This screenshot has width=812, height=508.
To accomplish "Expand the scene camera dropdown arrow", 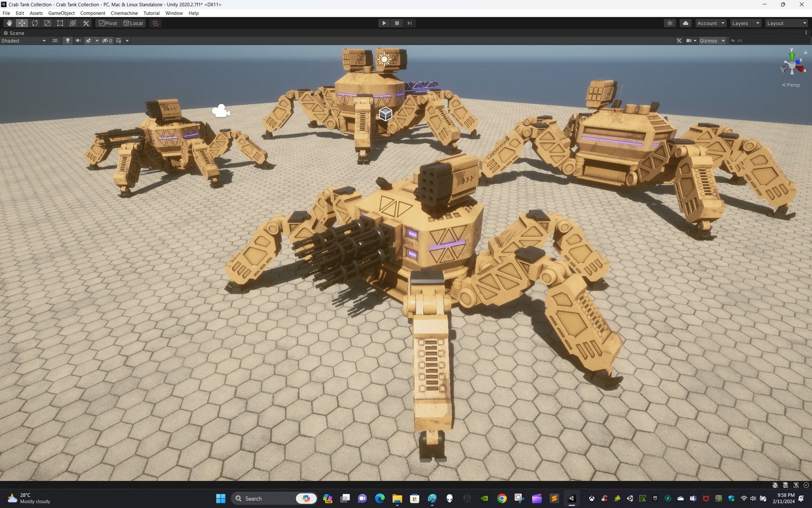I will tap(695, 41).
